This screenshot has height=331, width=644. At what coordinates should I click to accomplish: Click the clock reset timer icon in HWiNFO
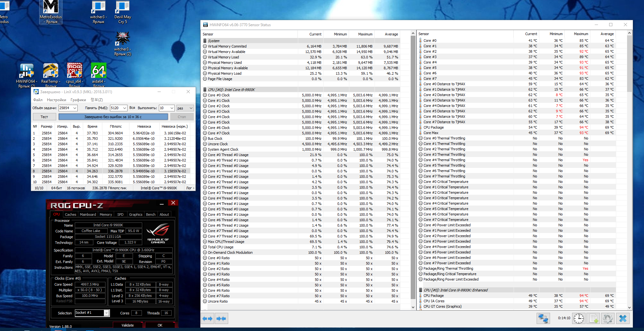(578, 318)
